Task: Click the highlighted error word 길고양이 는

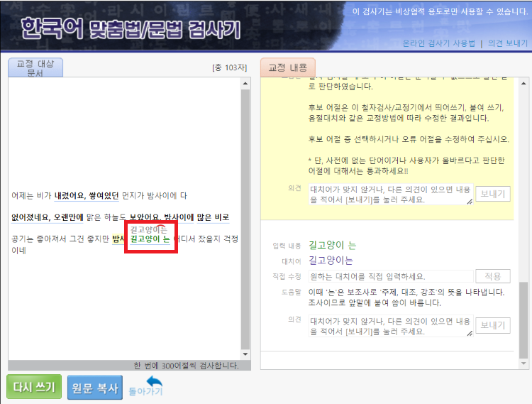Action: coord(150,239)
